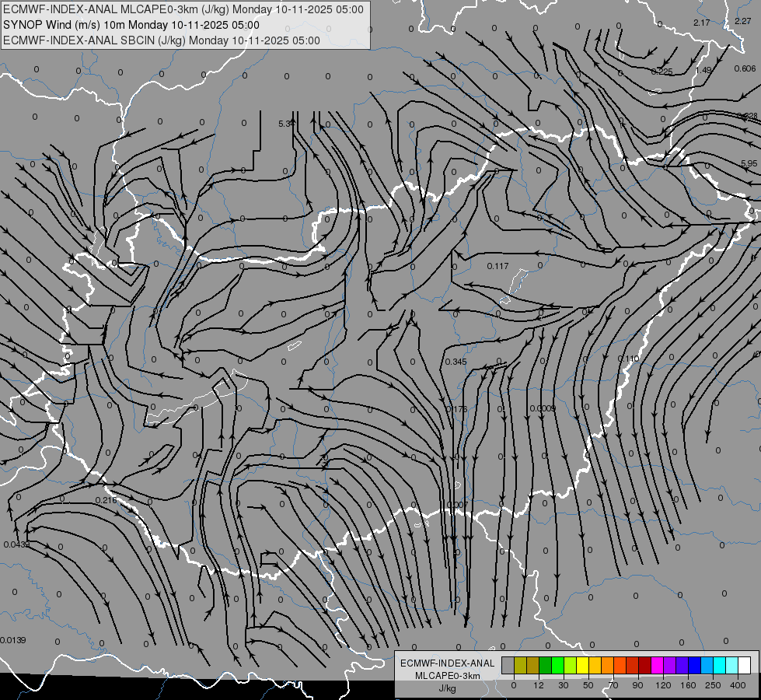
Task: Select the 0.117 data value
Action: click(x=497, y=266)
